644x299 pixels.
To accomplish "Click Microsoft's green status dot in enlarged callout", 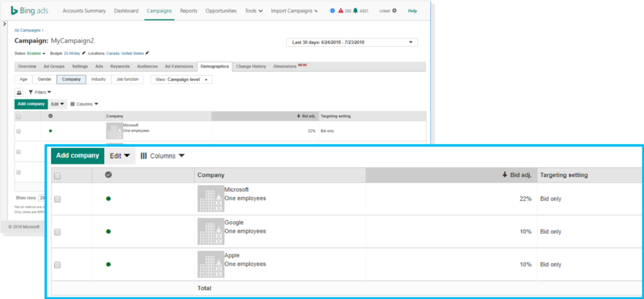I will [108, 199].
